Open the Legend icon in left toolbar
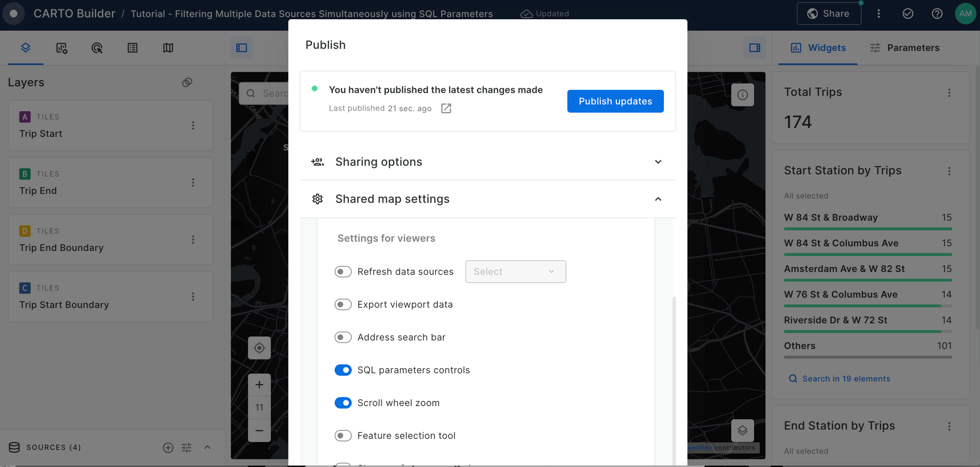The width and height of the screenshot is (980, 467). tap(132, 48)
